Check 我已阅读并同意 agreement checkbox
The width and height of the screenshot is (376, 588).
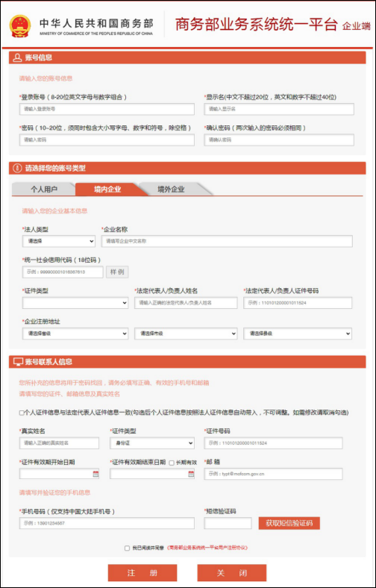tap(127, 548)
